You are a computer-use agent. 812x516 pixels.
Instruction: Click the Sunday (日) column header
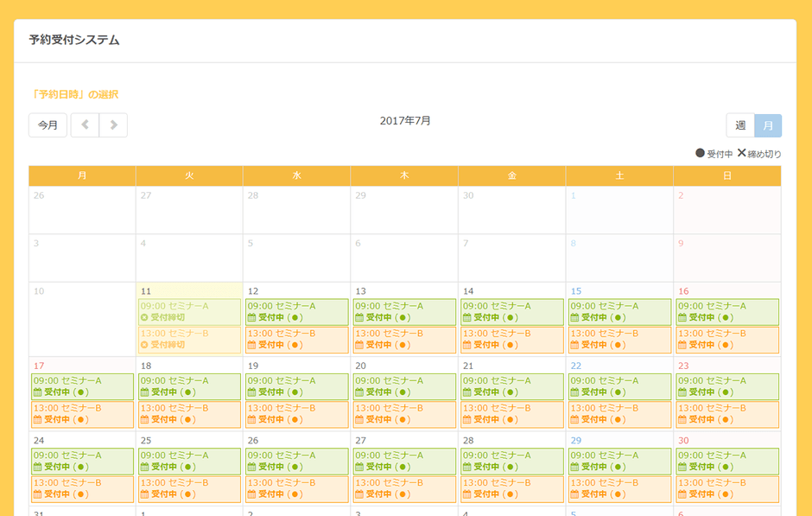[726, 175]
